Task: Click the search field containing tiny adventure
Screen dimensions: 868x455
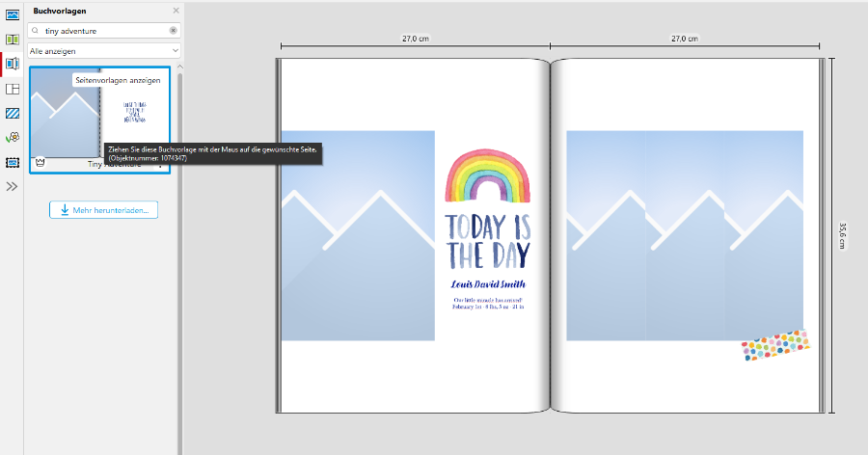Action: click(x=104, y=31)
